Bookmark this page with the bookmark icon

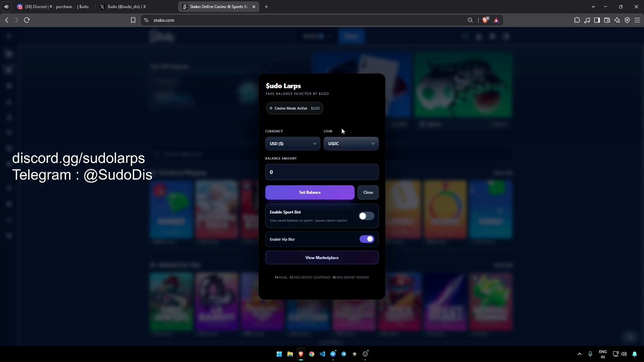click(x=133, y=20)
